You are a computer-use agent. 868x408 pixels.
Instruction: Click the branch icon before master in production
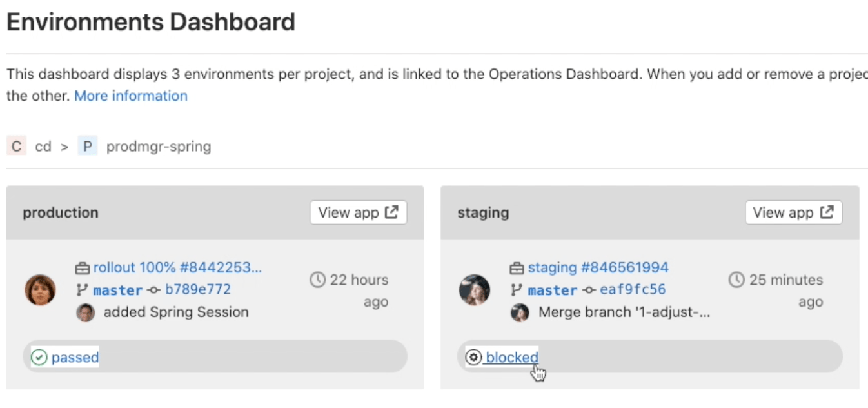point(81,290)
